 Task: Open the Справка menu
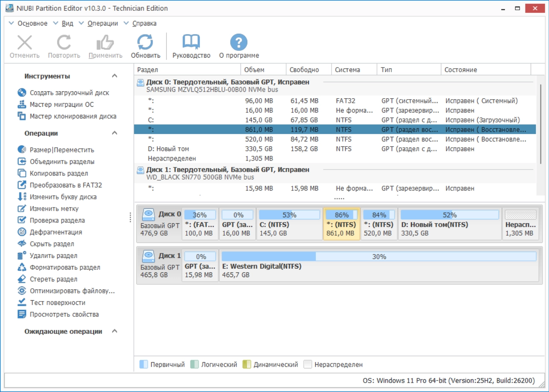144,23
